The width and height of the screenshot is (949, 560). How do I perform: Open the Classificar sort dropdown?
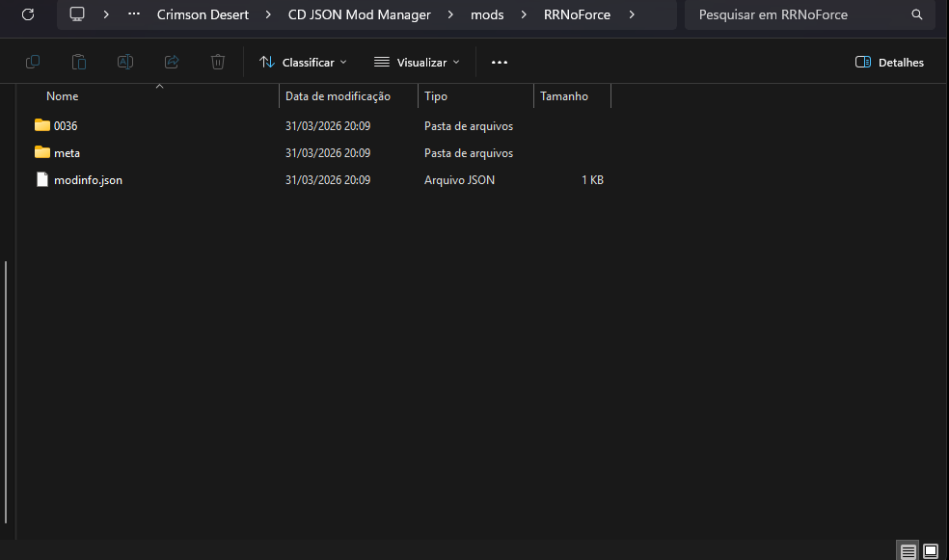pos(303,63)
